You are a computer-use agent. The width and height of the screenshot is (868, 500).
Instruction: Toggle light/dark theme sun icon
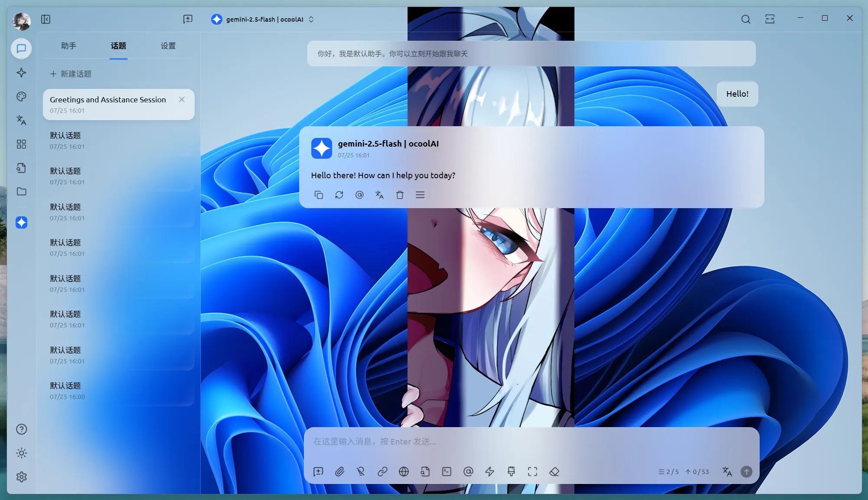tap(21, 453)
